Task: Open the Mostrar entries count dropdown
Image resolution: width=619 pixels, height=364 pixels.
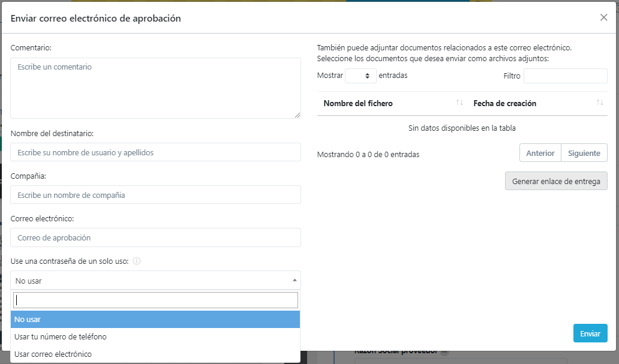Action: click(x=360, y=76)
